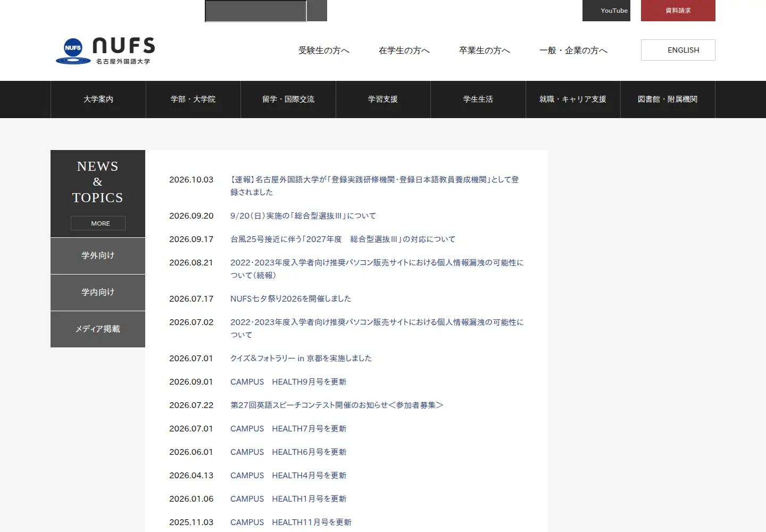Open 一般・企業の方へ link
The width and height of the screenshot is (766, 532).
(x=573, y=50)
